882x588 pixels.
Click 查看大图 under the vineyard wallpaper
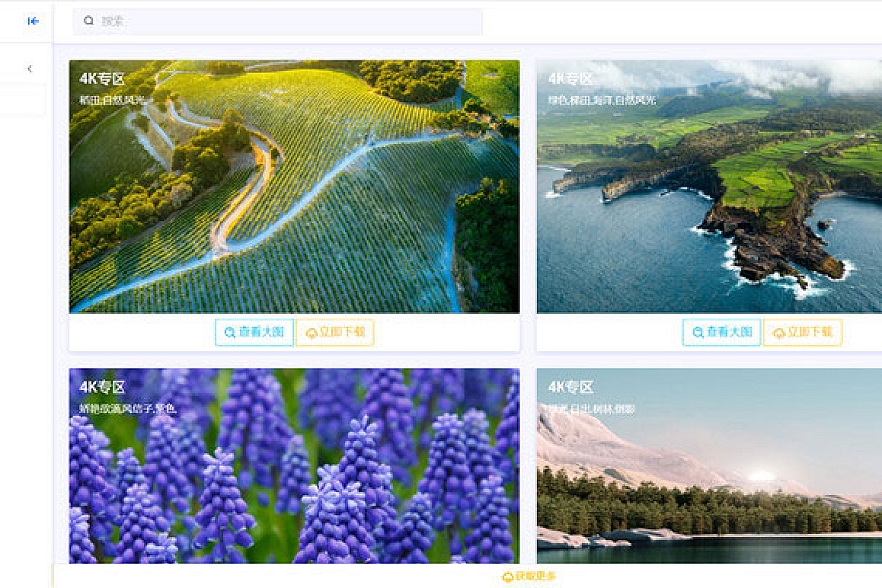coord(254,332)
